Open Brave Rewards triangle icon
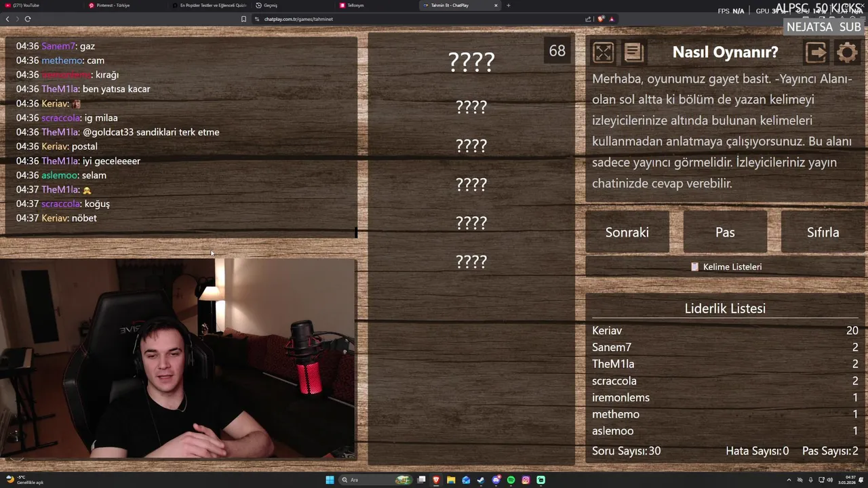The image size is (868, 488). 612,19
